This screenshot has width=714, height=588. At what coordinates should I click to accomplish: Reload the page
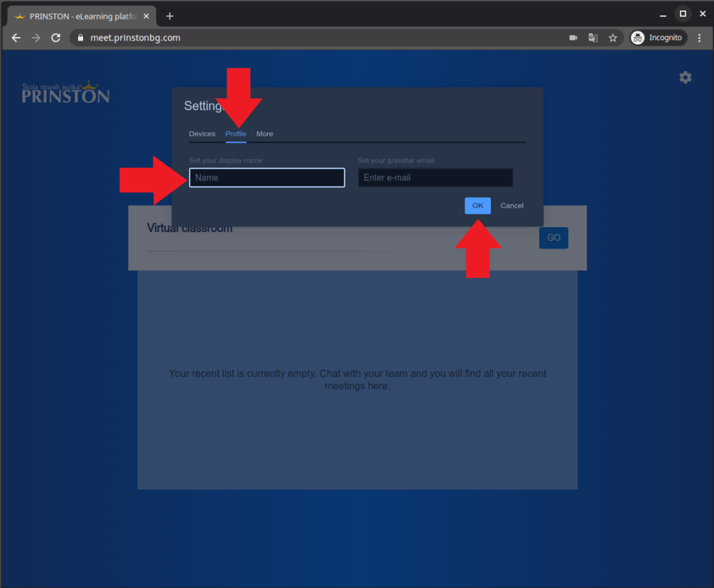point(56,38)
